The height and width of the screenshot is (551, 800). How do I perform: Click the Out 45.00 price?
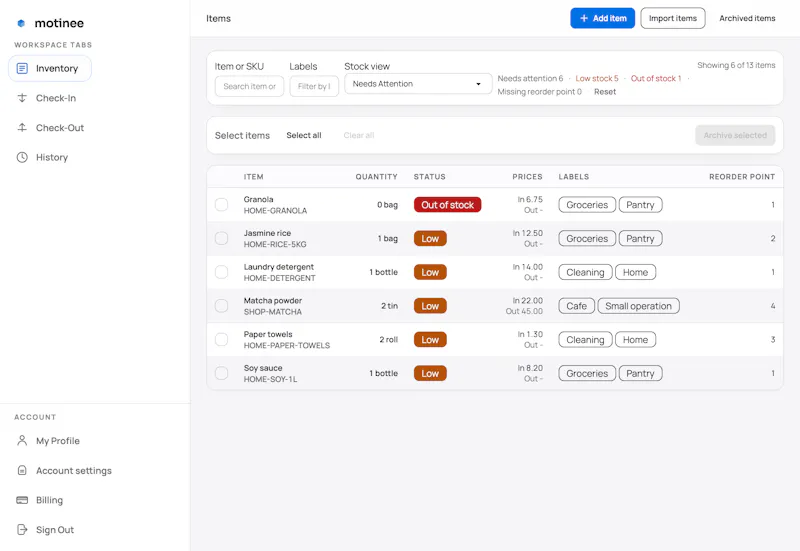click(524, 311)
